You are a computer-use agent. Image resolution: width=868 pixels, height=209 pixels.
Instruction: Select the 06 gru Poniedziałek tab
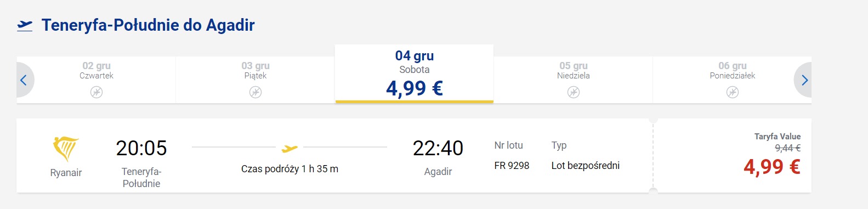click(x=733, y=80)
